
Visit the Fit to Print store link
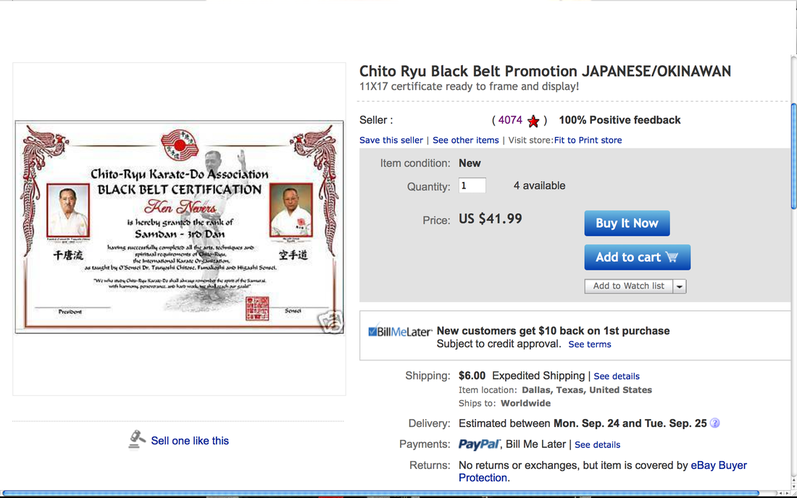(588, 140)
